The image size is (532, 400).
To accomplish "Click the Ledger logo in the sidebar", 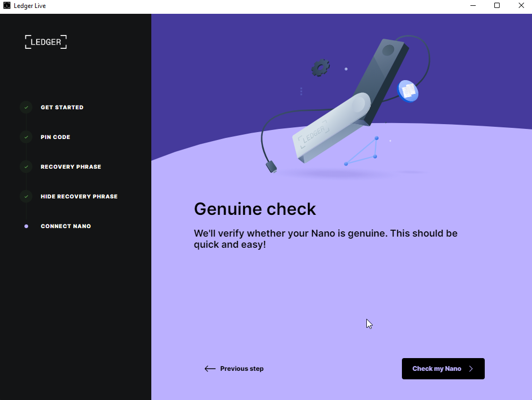I will click(46, 42).
